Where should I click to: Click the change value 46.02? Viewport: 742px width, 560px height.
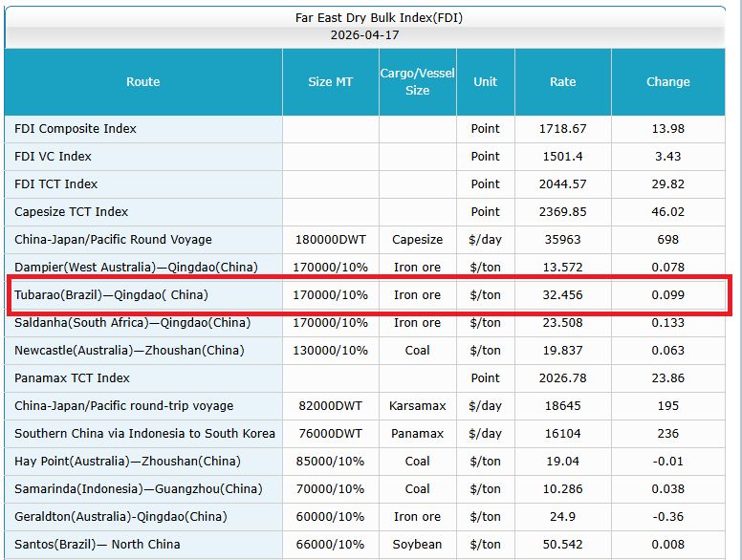pyautogui.click(x=668, y=212)
